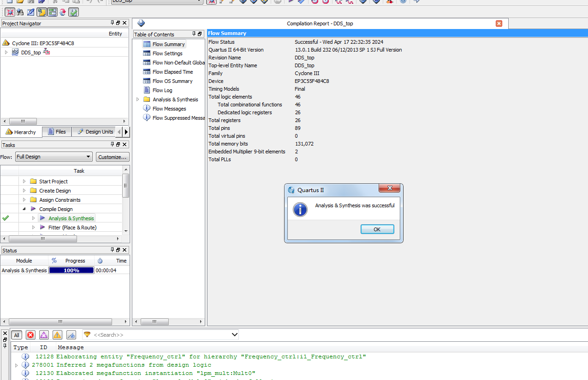Expand the Analysis & Synthesis report folder
Image resolution: width=588 pixels, height=380 pixels.
coord(137,99)
